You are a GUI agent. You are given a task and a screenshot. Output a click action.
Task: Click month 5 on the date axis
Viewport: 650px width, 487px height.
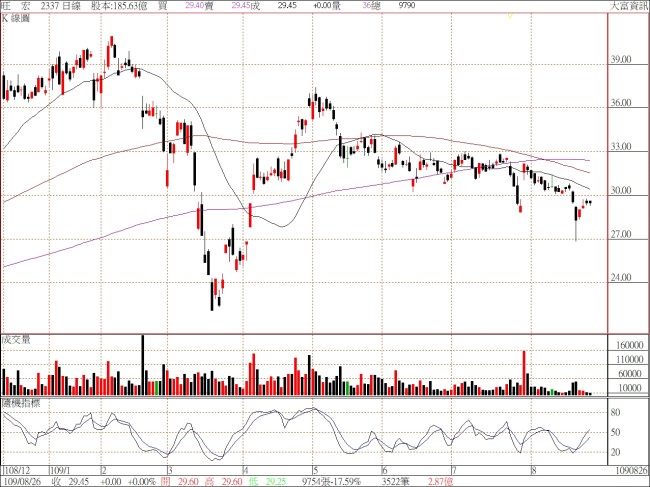(x=315, y=467)
